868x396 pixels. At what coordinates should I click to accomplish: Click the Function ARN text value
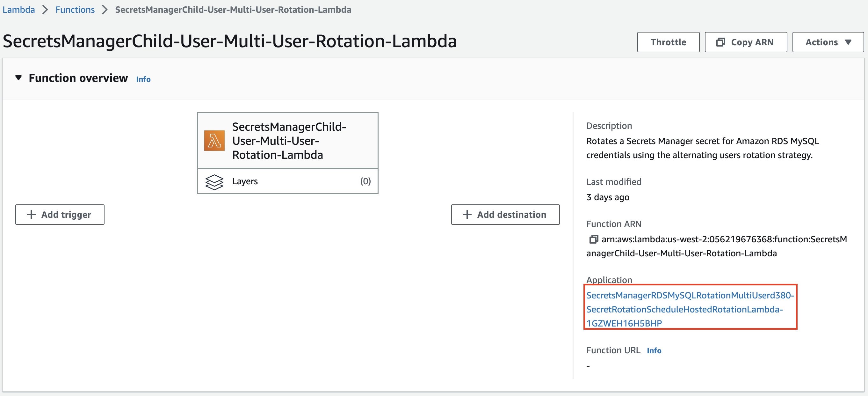click(x=717, y=246)
